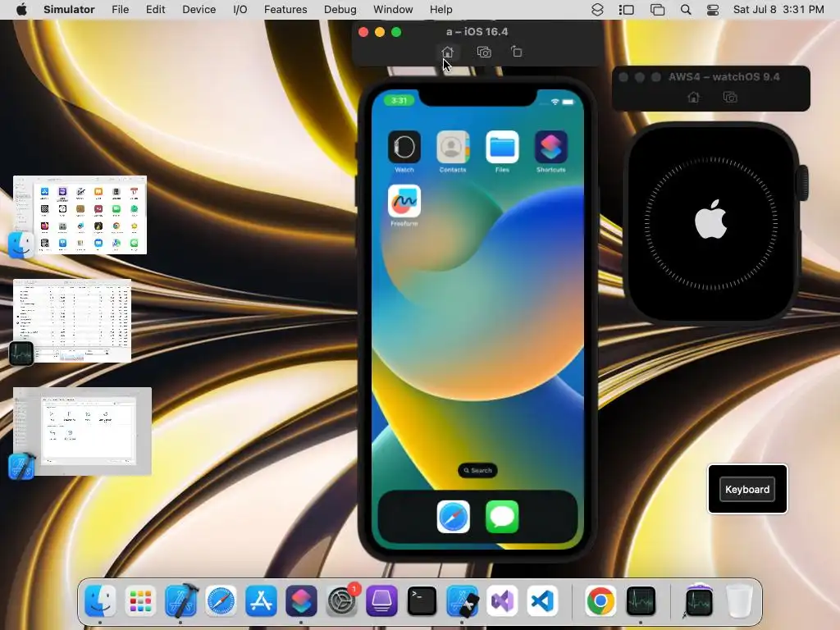Open the Files app on iPhone
840x630 pixels.
(x=502, y=147)
